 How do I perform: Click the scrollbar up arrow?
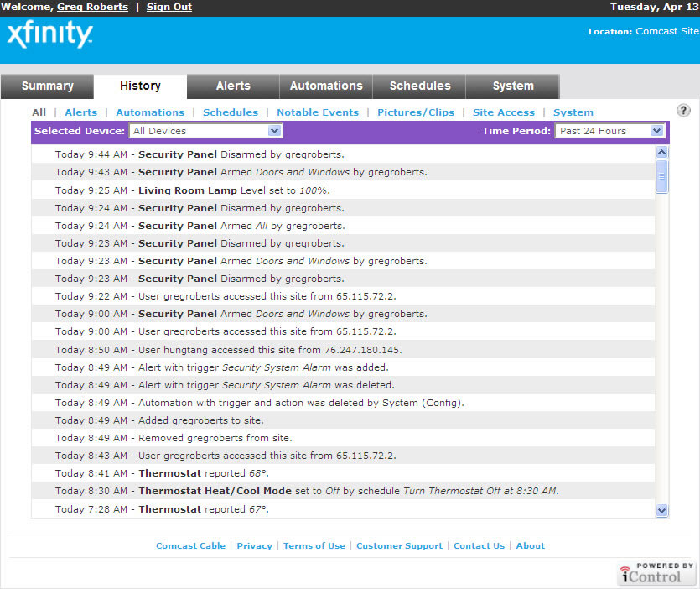coord(661,153)
